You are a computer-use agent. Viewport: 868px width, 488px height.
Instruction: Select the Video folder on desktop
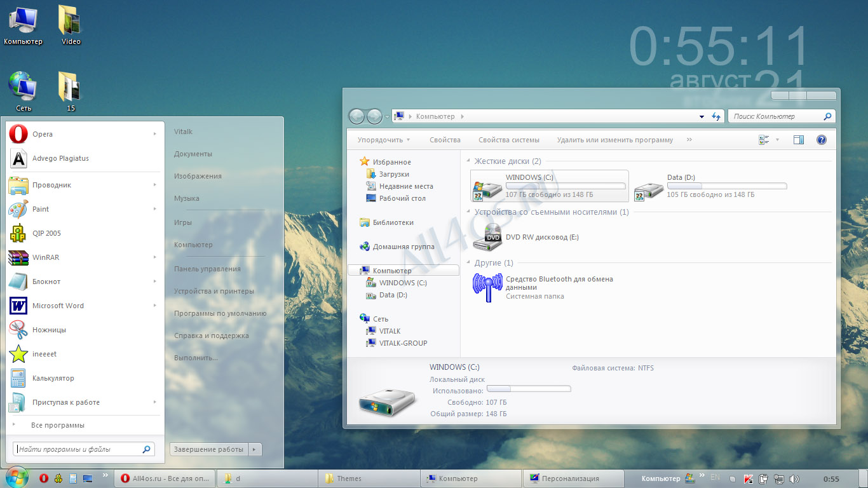pos(71,25)
